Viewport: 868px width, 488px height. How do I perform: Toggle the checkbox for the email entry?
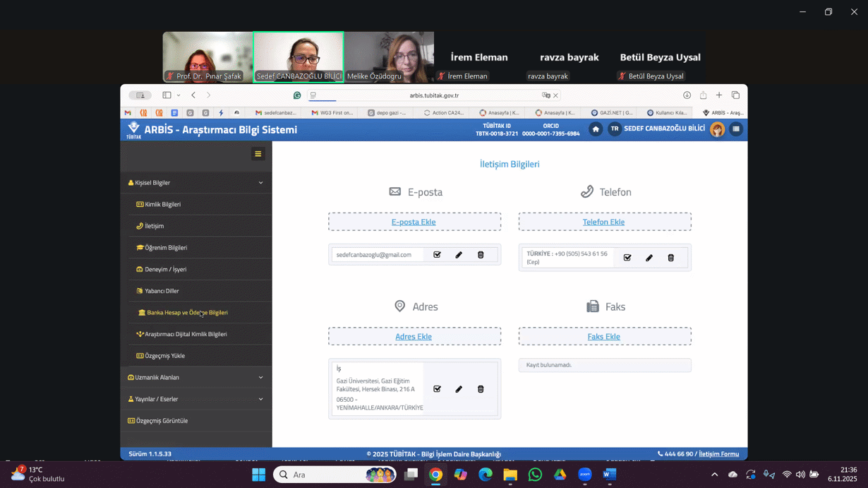pyautogui.click(x=437, y=255)
